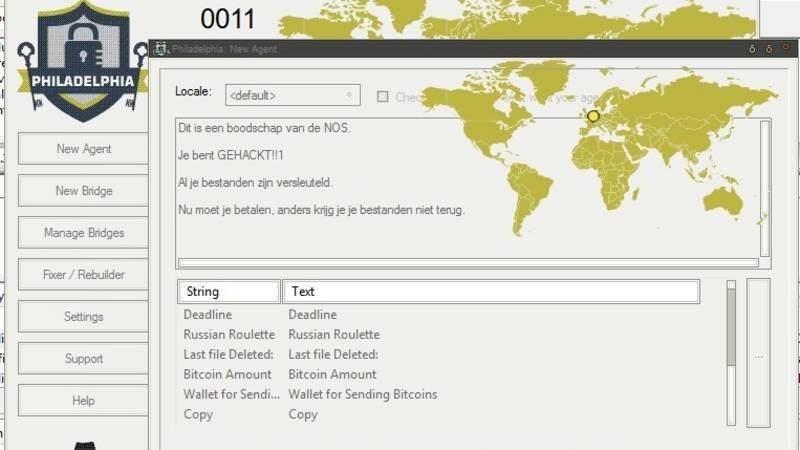Click the ellipsis button beside strings list
This screenshot has height=450, width=800.
(x=758, y=353)
